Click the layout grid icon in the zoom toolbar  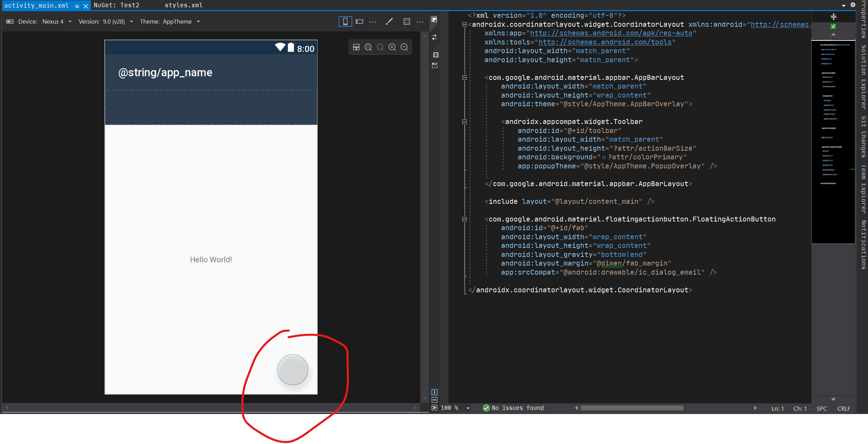pyautogui.click(x=356, y=47)
